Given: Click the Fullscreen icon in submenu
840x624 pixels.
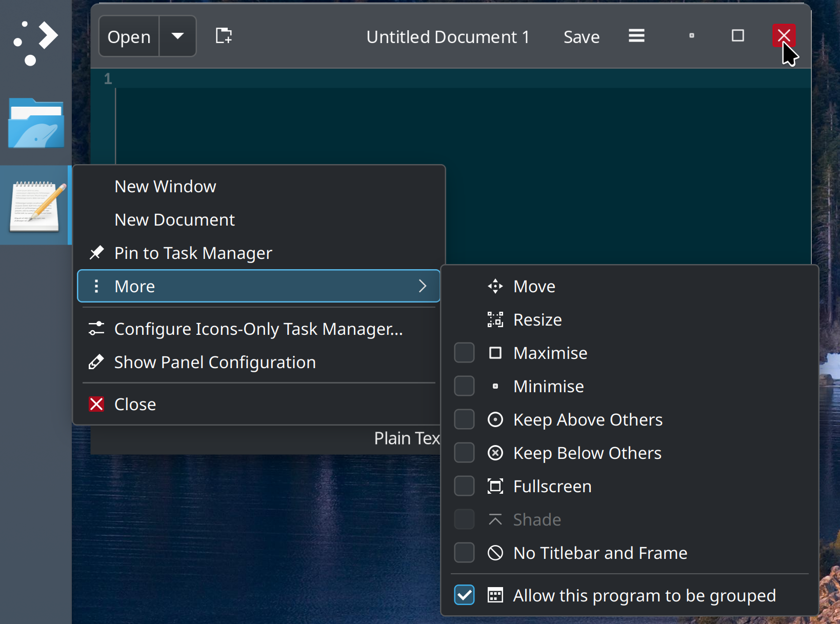Looking at the screenshot, I should pyautogui.click(x=495, y=486).
